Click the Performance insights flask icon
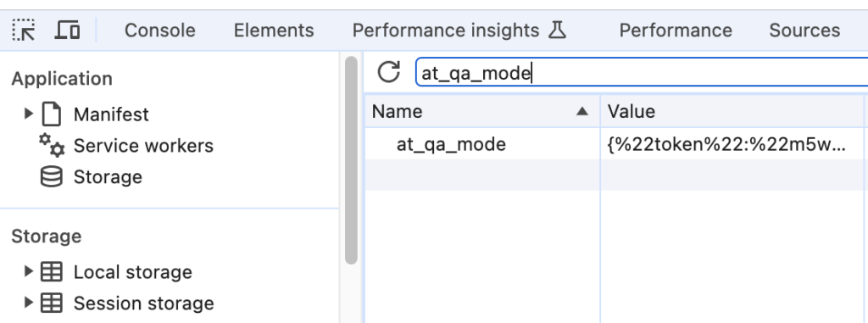The height and width of the screenshot is (323, 868). click(x=558, y=30)
